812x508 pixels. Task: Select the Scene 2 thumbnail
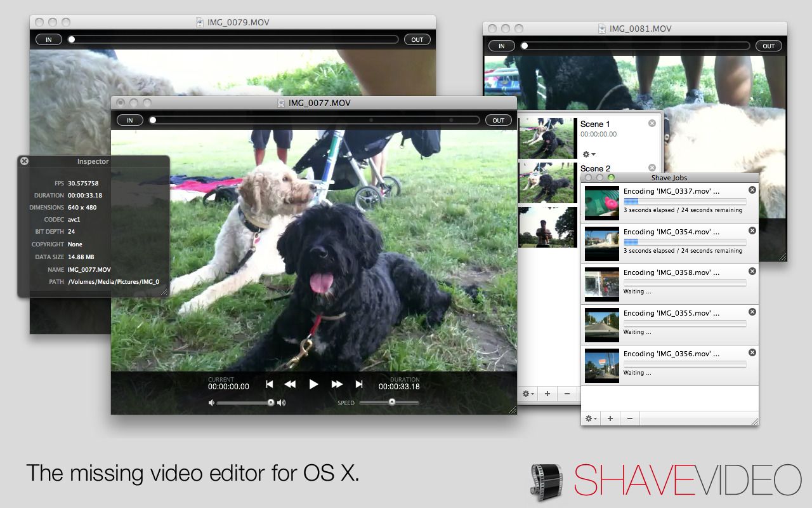click(547, 182)
